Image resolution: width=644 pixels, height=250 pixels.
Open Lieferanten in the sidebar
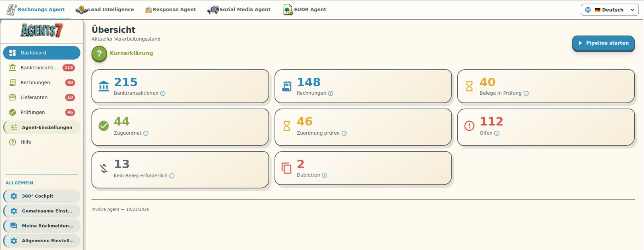[42, 98]
